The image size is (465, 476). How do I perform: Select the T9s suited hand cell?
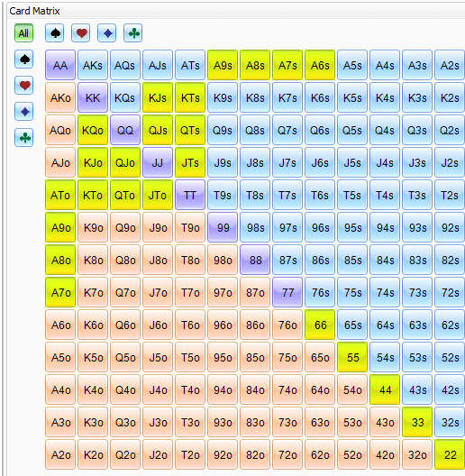tap(223, 195)
